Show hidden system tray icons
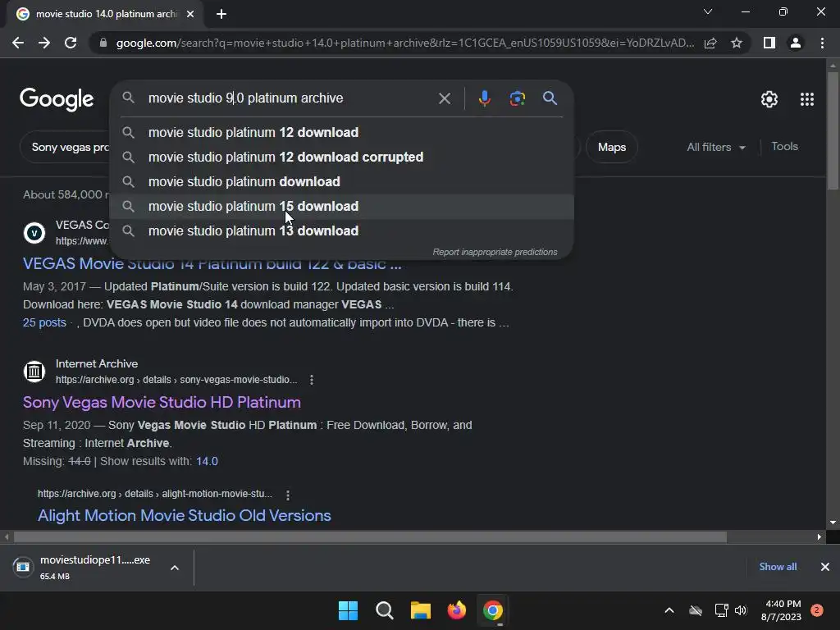The image size is (840, 630). point(669,610)
